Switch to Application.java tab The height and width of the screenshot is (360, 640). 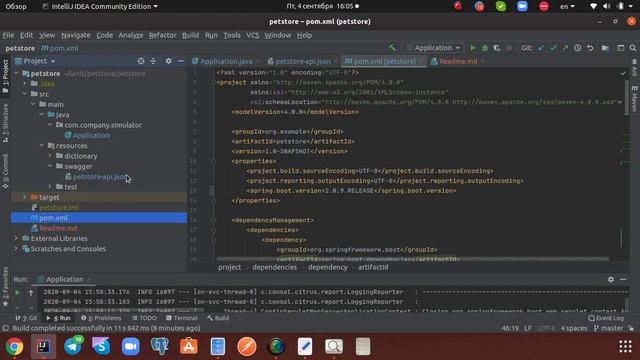click(x=226, y=61)
